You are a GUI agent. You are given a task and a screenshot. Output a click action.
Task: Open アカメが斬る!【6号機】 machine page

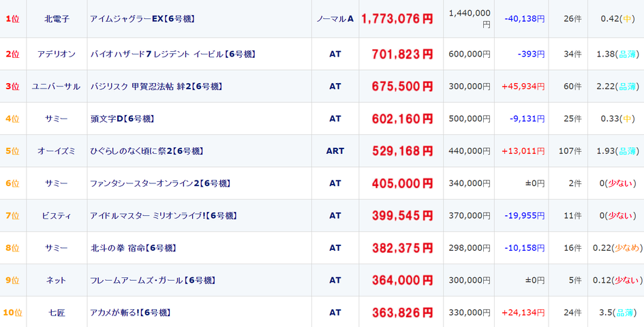130,313
